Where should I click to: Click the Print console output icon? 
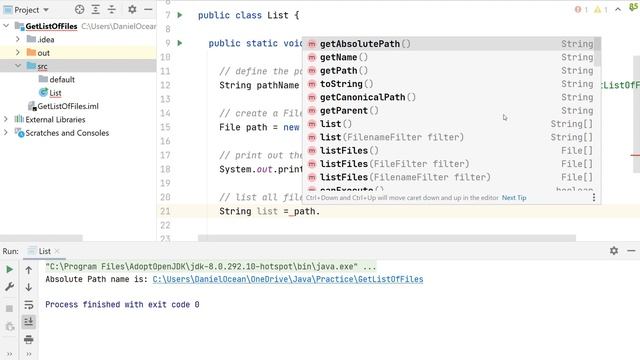click(29, 339)
